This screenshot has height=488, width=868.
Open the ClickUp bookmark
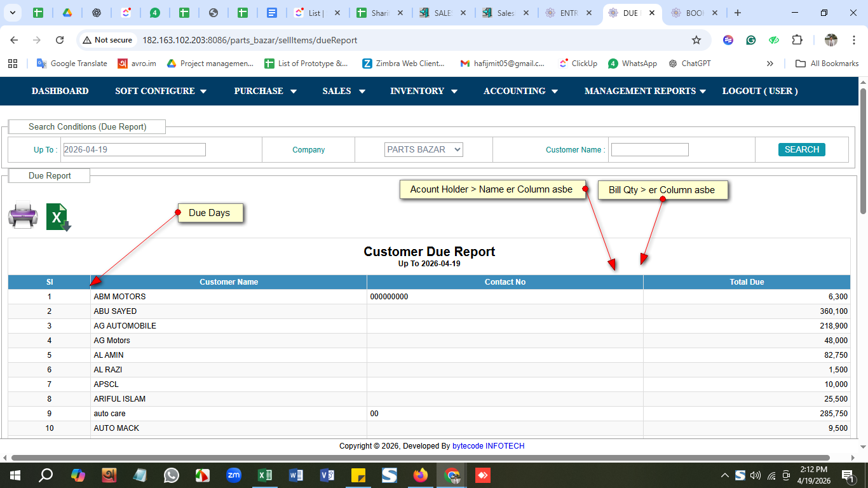click(x=578, y=64)
